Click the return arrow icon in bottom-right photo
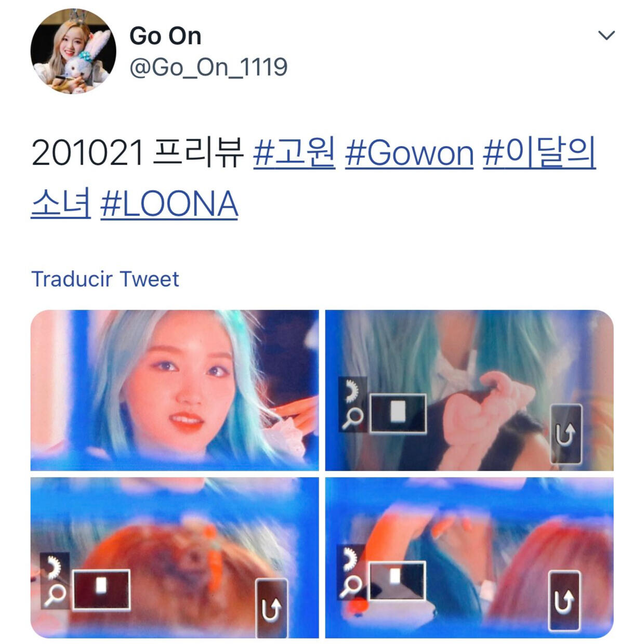This screenshot has width=644, height=644. (564, 601)
